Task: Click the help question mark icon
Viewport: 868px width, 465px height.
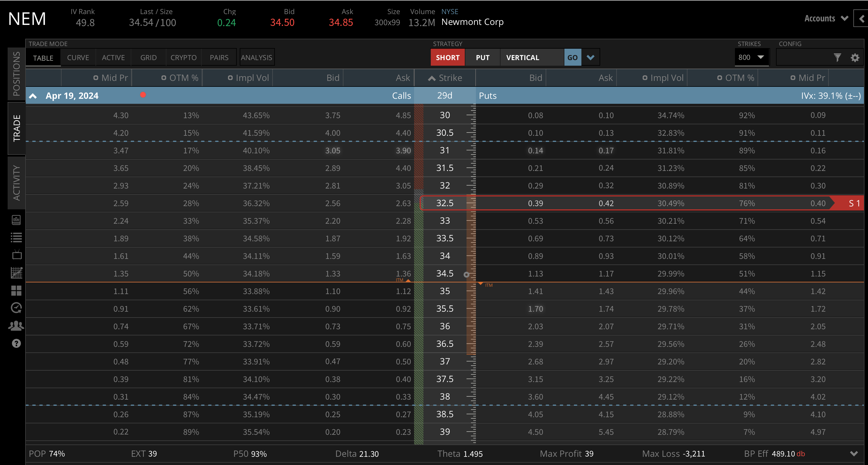Action: [x=16, y=343]
